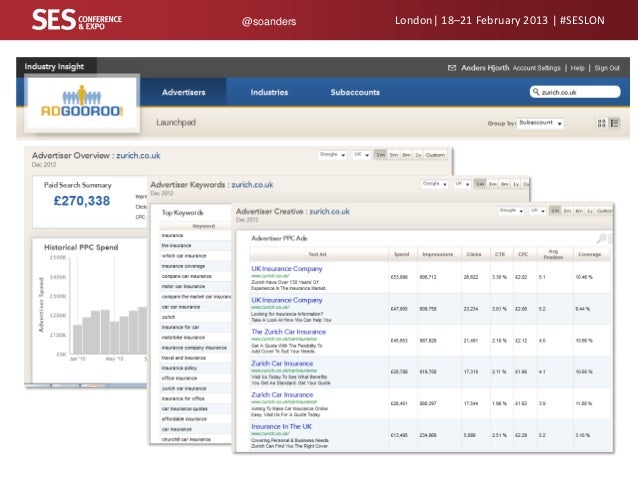
Task: Open the Industries tab
Action: [x=269, y=92]
